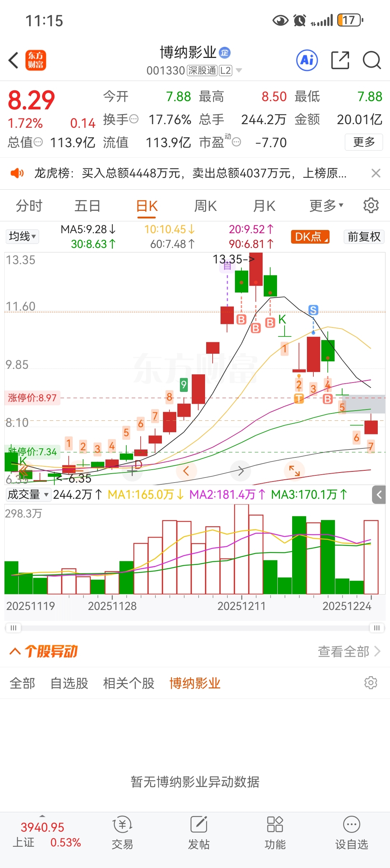The height and width of the screenshot is (868, 390).
Task: Select the 自选股 filter tab
Action: coord(69,683)
